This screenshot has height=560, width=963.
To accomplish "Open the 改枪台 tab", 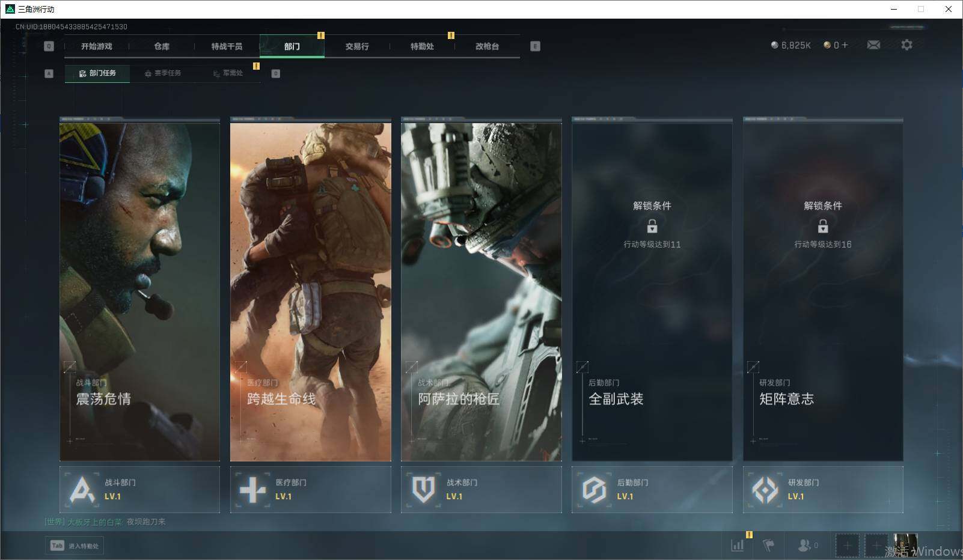I will coord(487,46).
